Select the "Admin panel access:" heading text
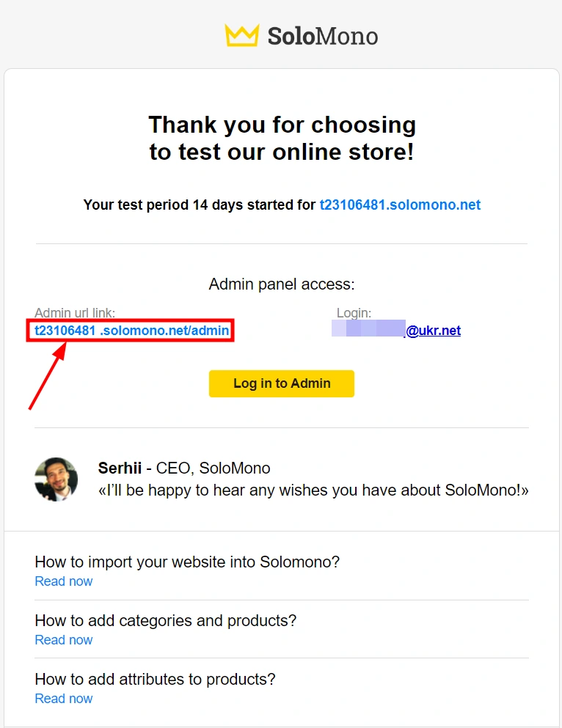Screen dimensions: 562x728 click(282, 284)
